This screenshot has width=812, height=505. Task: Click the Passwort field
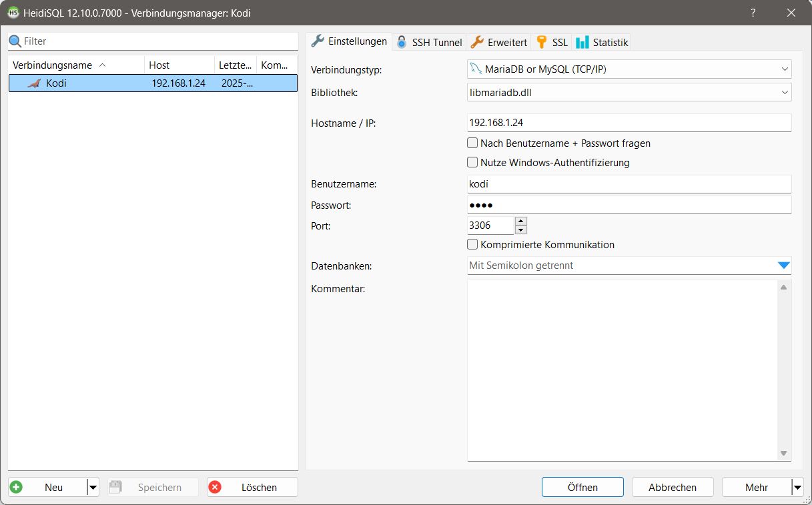[x=629, y=205]
